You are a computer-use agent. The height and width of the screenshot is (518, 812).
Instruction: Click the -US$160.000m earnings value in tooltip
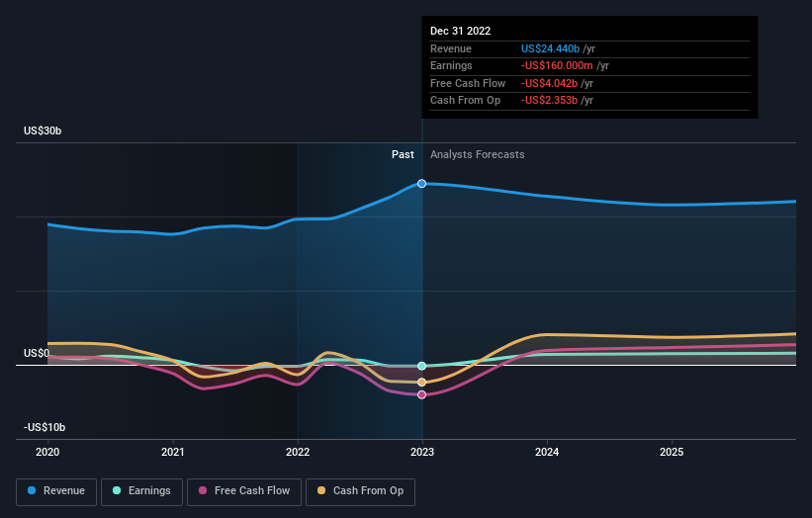[x=559, y=66]
